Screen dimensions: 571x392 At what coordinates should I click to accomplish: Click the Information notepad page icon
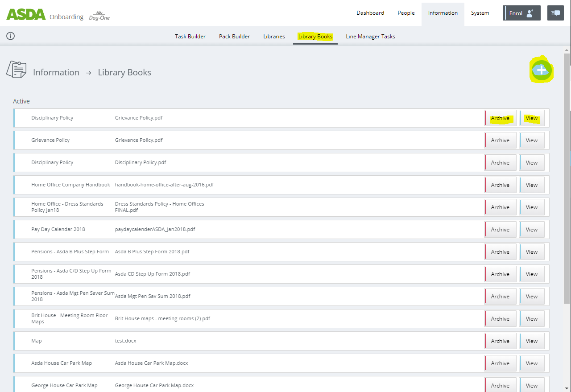[x=17, y=70]
